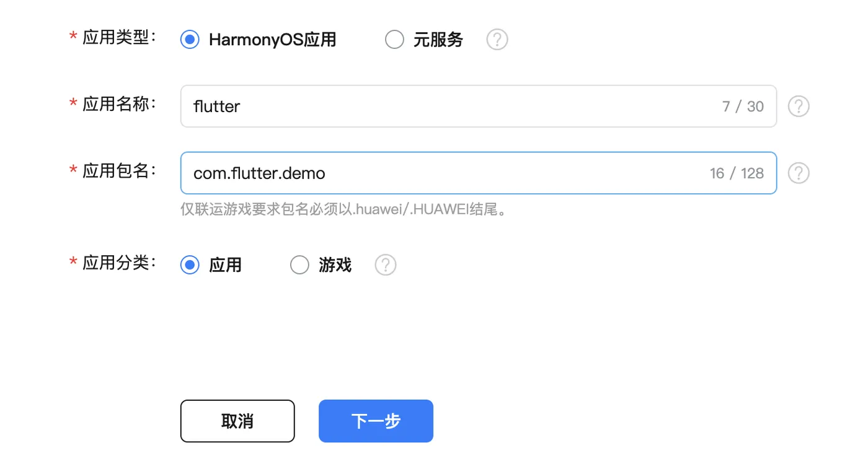Click the question mark beside 游戏 option
This screenshot has height=464, width=868.
tap(385, 265)
